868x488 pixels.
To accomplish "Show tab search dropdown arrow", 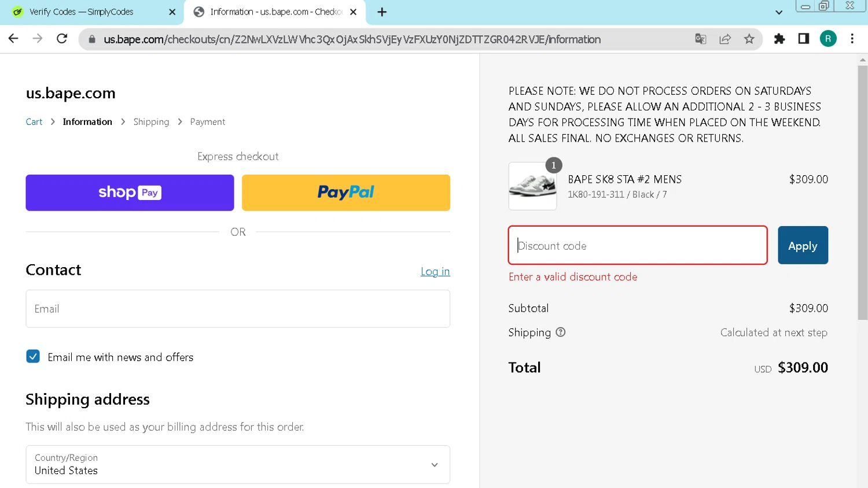I will (x=779, y=12).
